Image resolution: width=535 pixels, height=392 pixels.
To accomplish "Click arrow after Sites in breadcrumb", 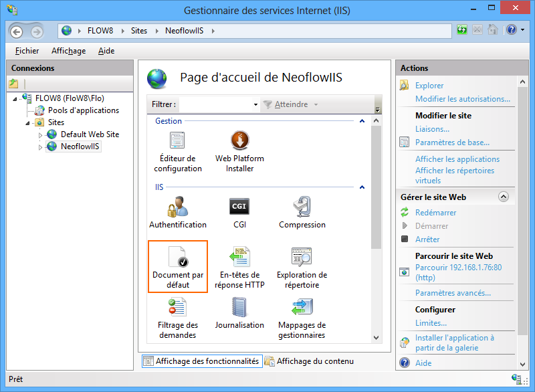I will pyautogui.click(x=157, y=31).
